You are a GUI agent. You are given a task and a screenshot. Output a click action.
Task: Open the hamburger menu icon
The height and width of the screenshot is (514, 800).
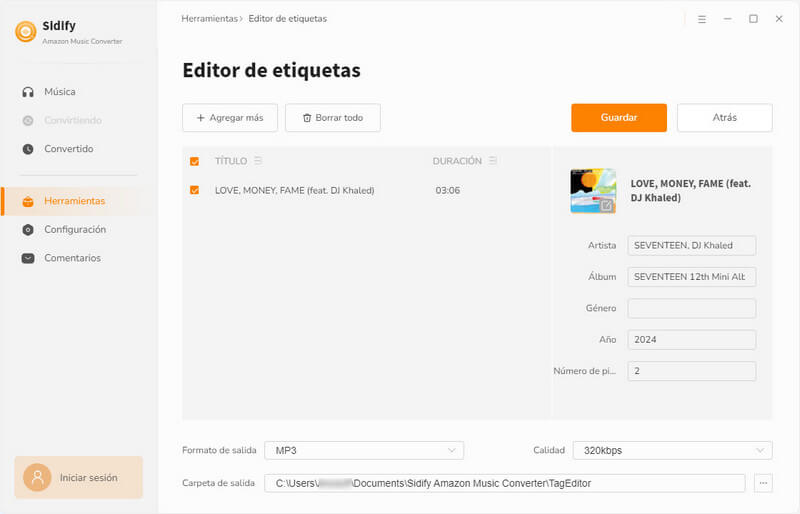tap(702, 19)
